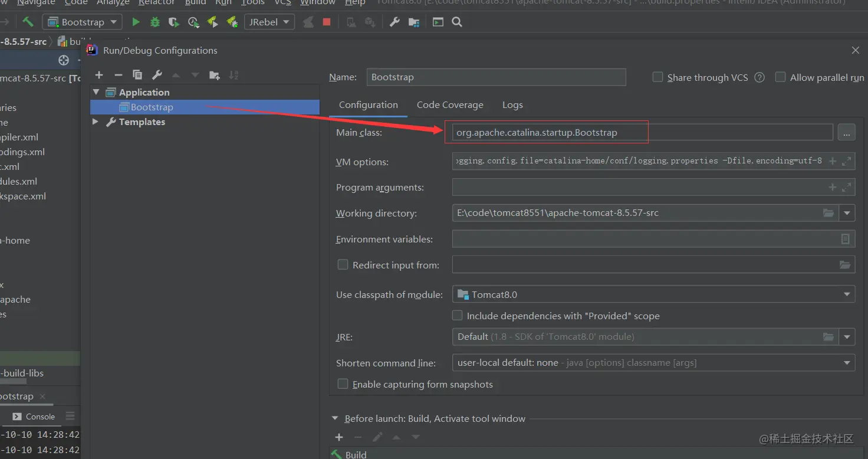
Task: Select Build task in Before launch list
Action: pyautogui.click(x=356, y=454)
